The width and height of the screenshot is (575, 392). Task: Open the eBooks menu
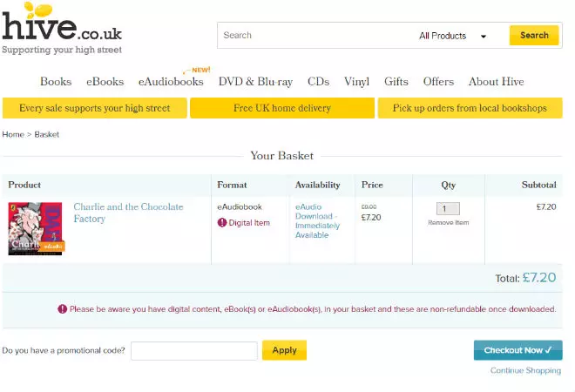(x=105, y=81)
